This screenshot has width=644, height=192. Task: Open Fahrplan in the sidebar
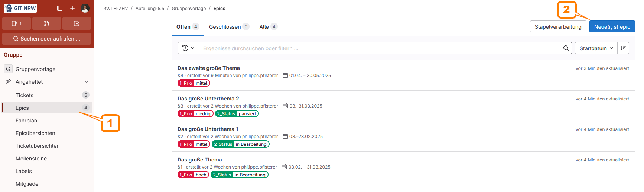point(47,121)
